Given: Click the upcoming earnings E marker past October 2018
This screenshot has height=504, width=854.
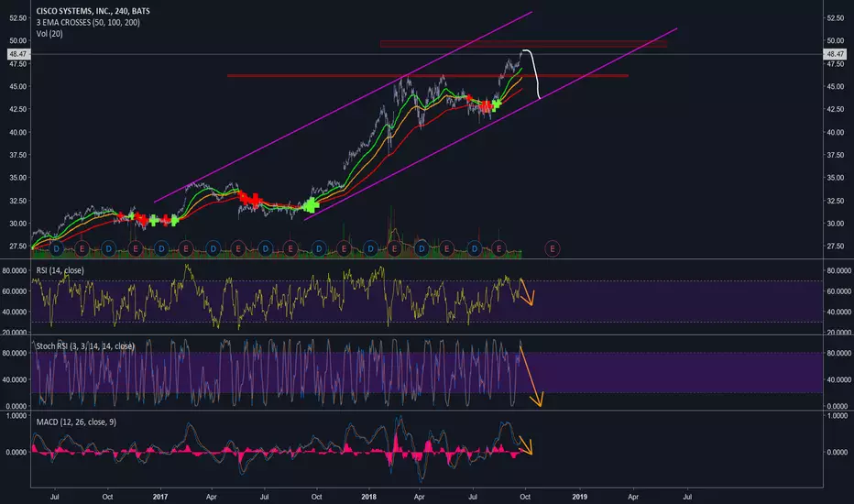Looking at the screenshot, I should [553, 249].
